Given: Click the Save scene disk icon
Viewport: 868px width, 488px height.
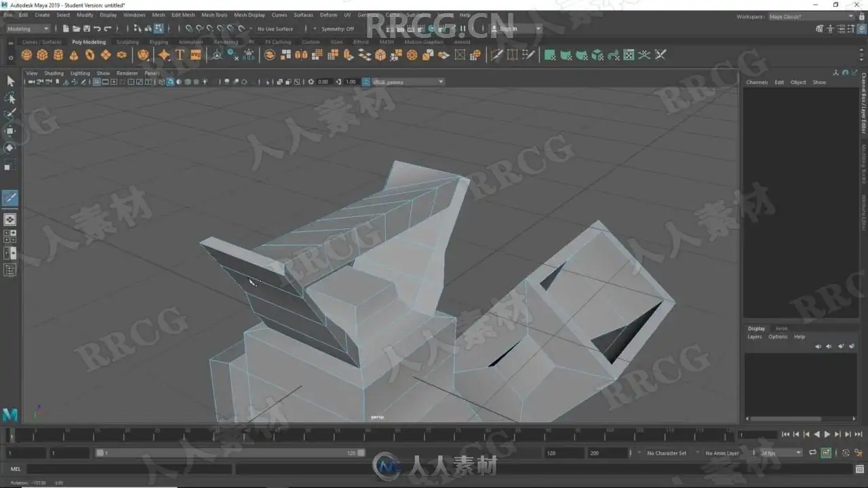Looking at the screenshot, I should [x=87, y=28].
